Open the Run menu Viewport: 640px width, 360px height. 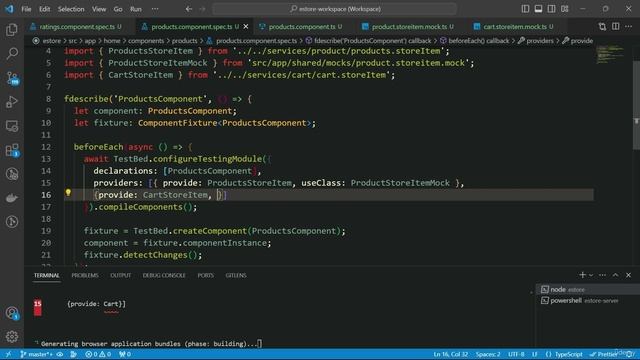click(136, 9)
